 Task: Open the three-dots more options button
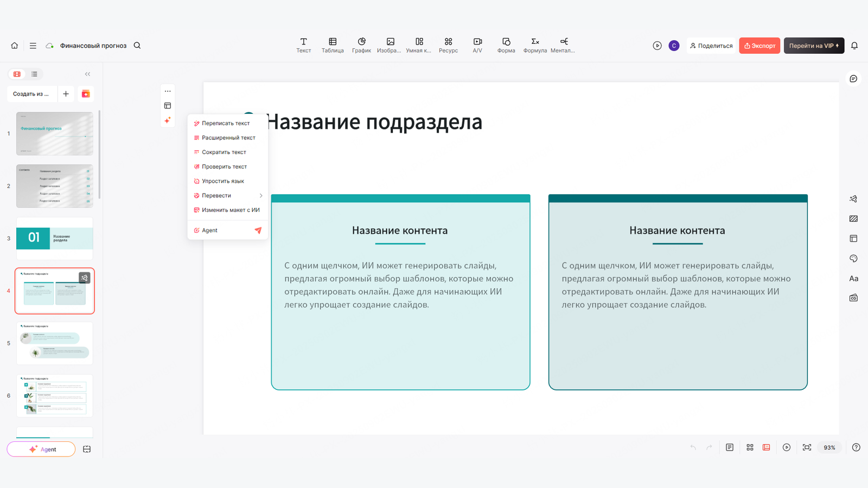pos(168,91)
